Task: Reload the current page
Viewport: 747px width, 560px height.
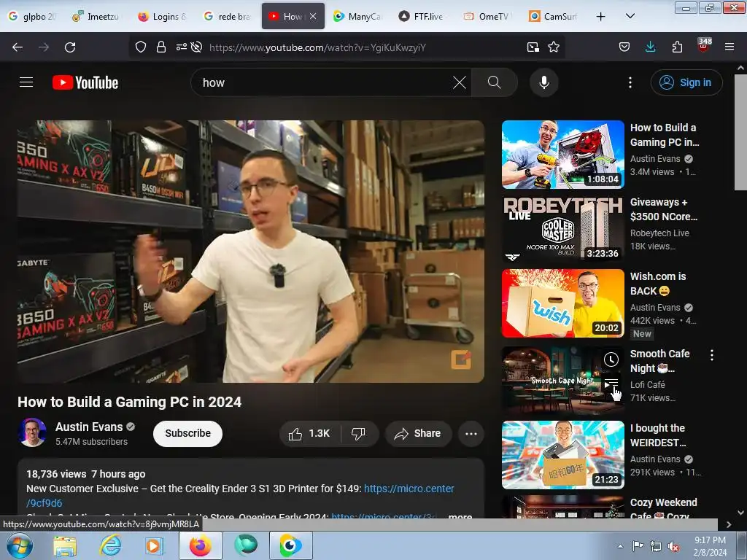Action: pos(70,47)
